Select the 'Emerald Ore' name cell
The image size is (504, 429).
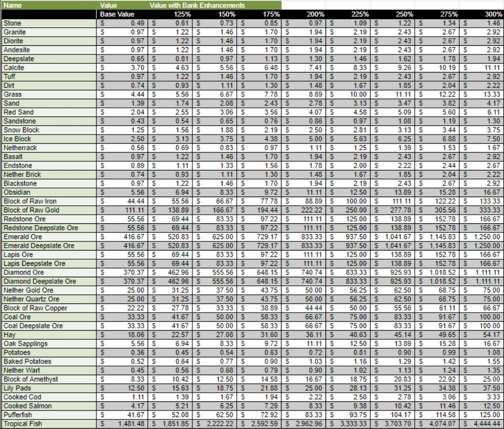[49, 237]
